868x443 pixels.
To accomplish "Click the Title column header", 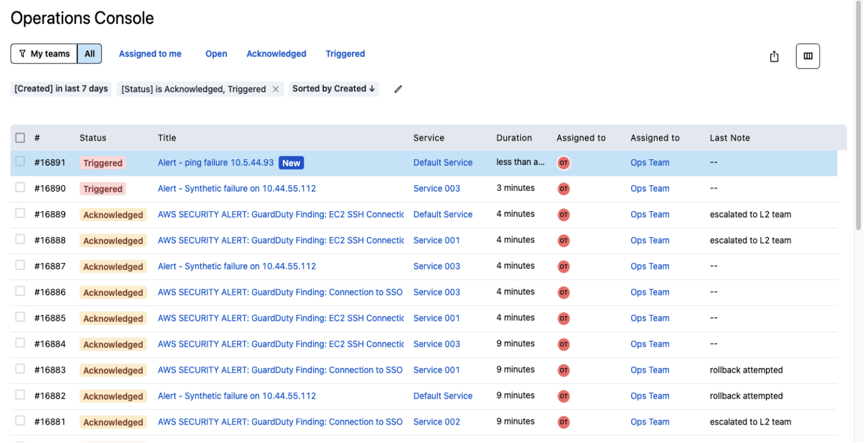I will tap(167, 138).
